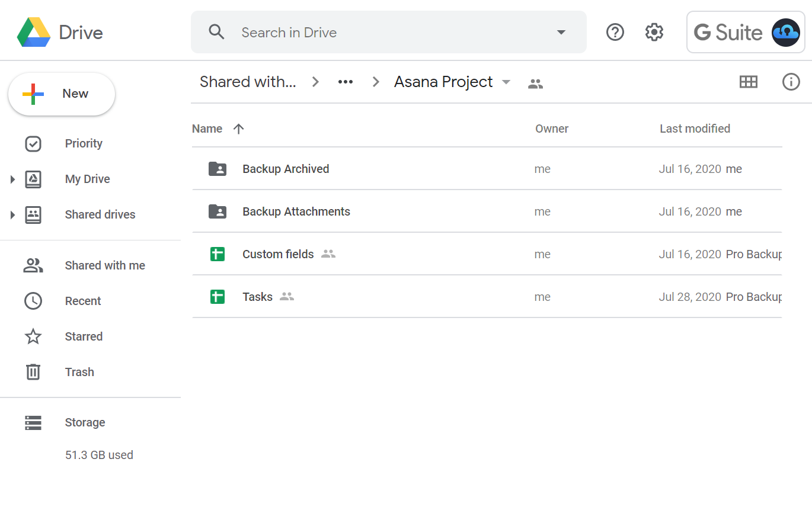Open the details pane info icon

pos(791,82)
